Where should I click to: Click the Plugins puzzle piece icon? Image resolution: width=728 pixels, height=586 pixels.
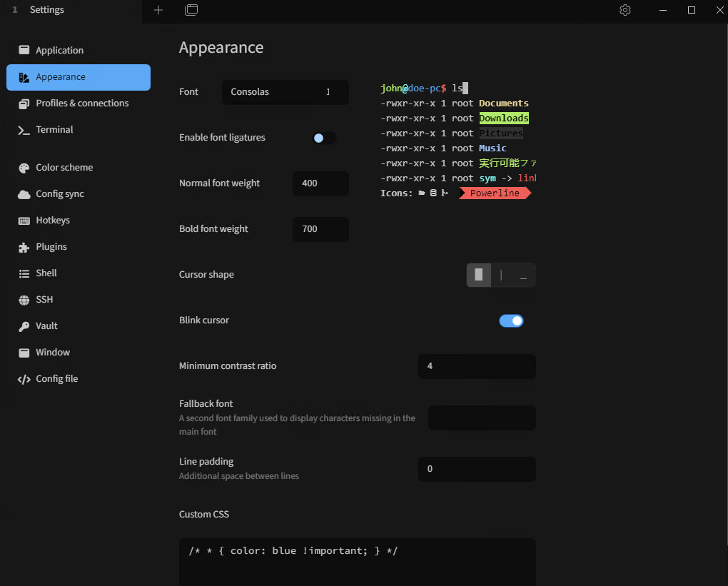(x=24, y=248)
